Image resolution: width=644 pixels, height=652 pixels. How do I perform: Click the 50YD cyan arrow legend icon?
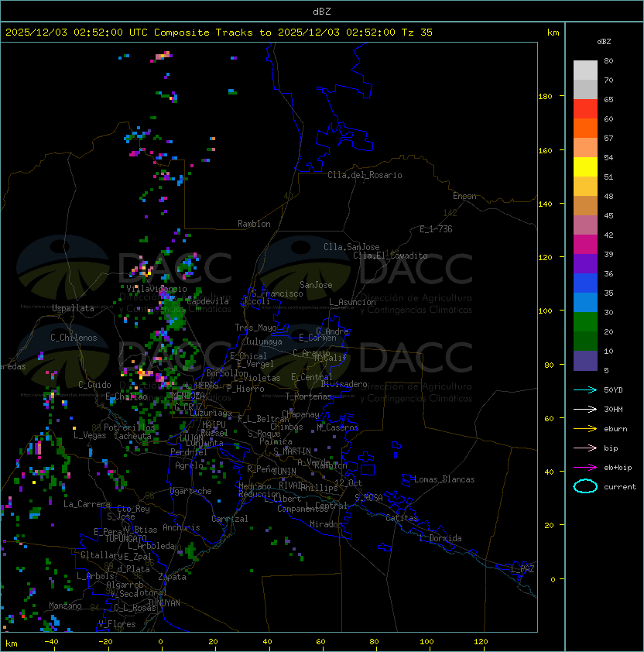pyautogui.click(x=585, y=389)
